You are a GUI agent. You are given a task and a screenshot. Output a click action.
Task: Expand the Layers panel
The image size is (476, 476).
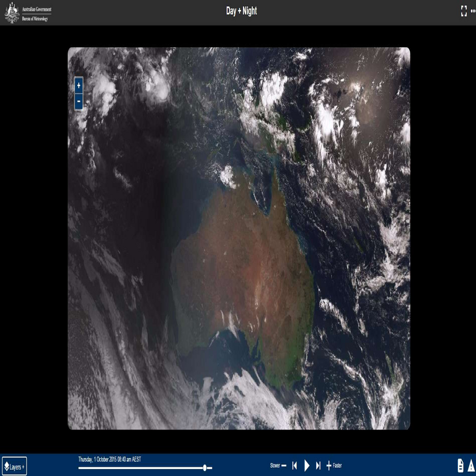pyautogui.click(x=14, y=466)
